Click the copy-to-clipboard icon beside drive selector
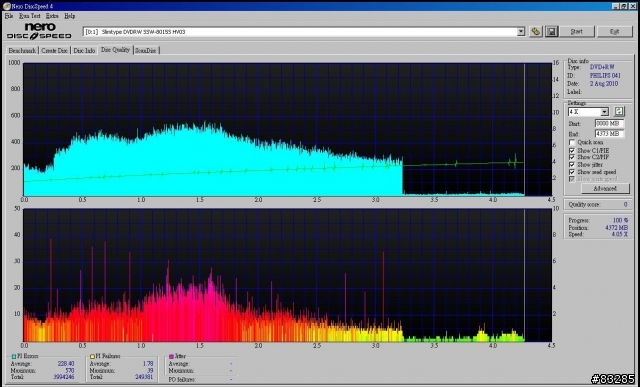This screenshot has height=387, width=640. click(x=536, y=31)
